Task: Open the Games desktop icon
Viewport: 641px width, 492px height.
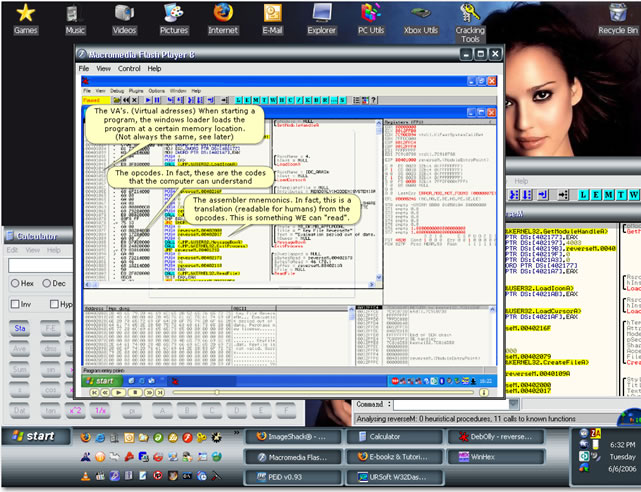Action: (25, 19)
